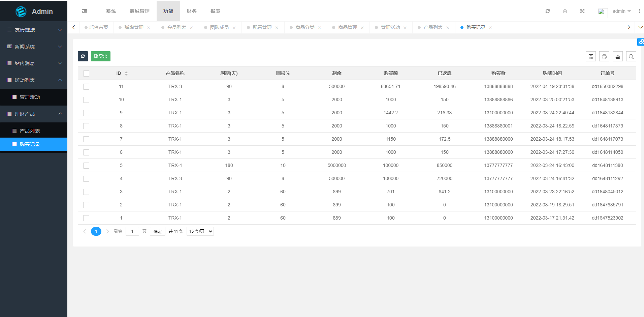Click the print icon above the table
Screen dimensions: 644x317
click(x=604, y=56)
